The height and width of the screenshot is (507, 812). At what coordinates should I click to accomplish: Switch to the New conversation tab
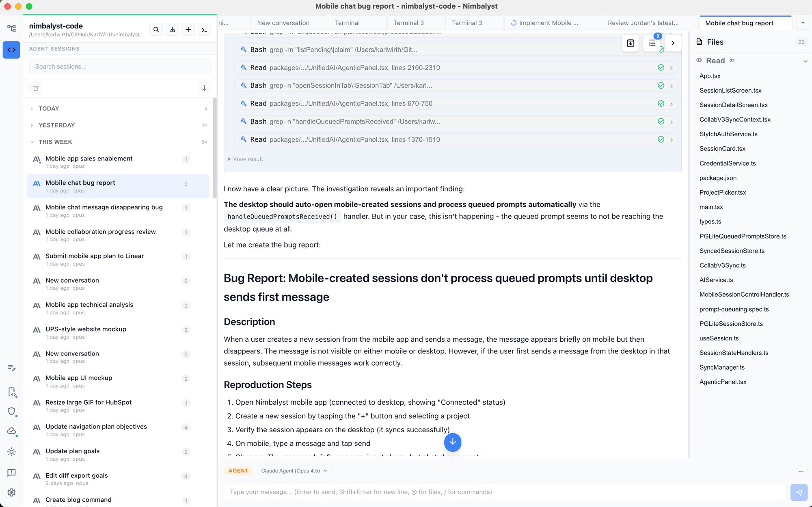(x=283, y=23)
